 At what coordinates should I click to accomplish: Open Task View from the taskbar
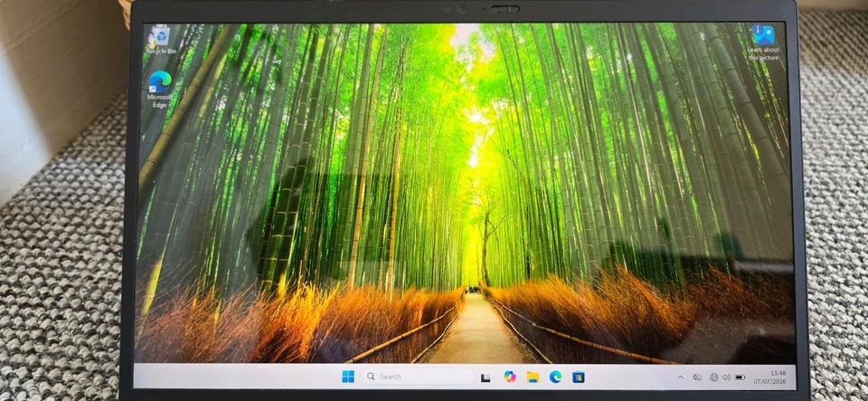coord(486,377)
